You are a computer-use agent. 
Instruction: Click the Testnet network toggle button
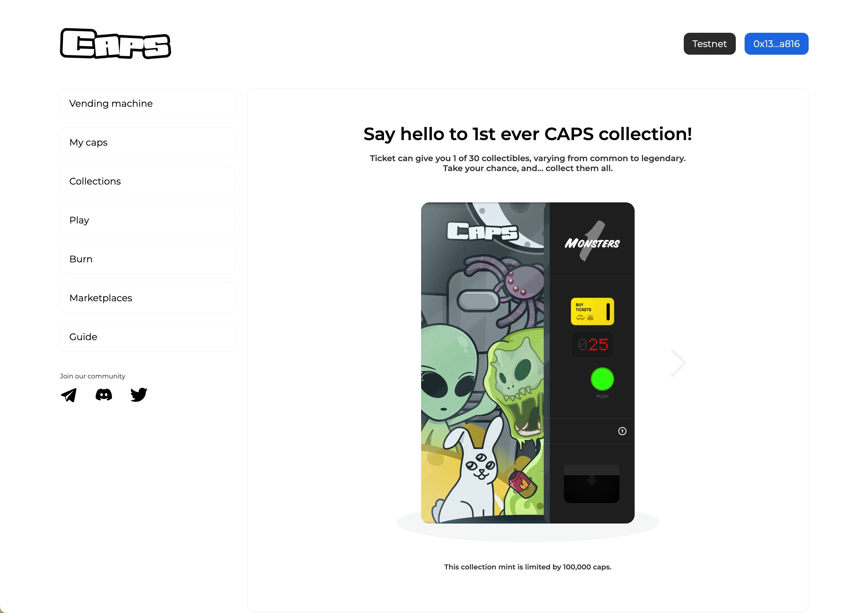click(x=710, y=43)
